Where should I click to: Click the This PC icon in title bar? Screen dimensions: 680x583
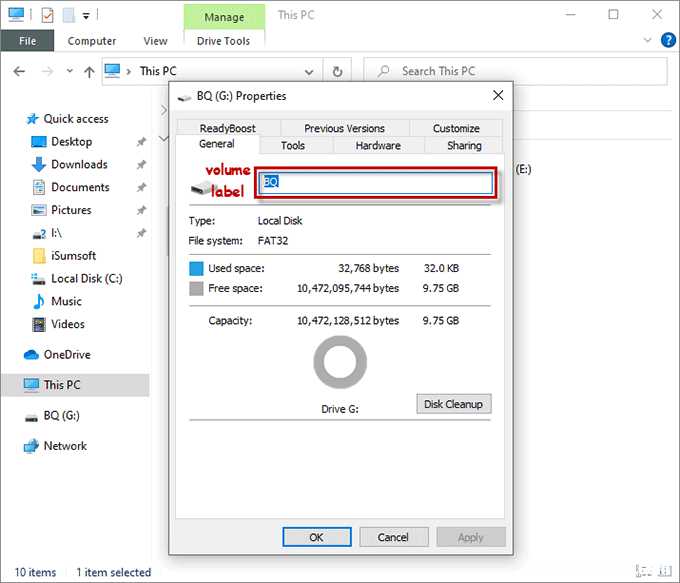click(x=16, y=14)
